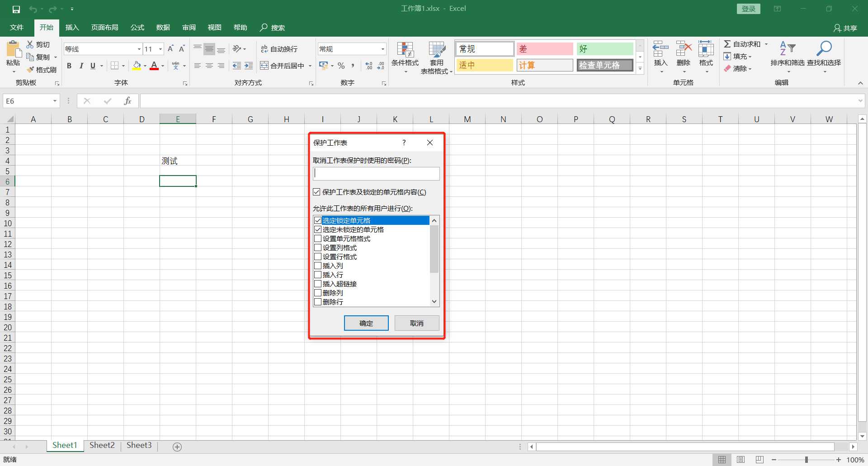868x466 pixels.
Task: Open the 文件 menu
Action: click(x=17, y=28)
